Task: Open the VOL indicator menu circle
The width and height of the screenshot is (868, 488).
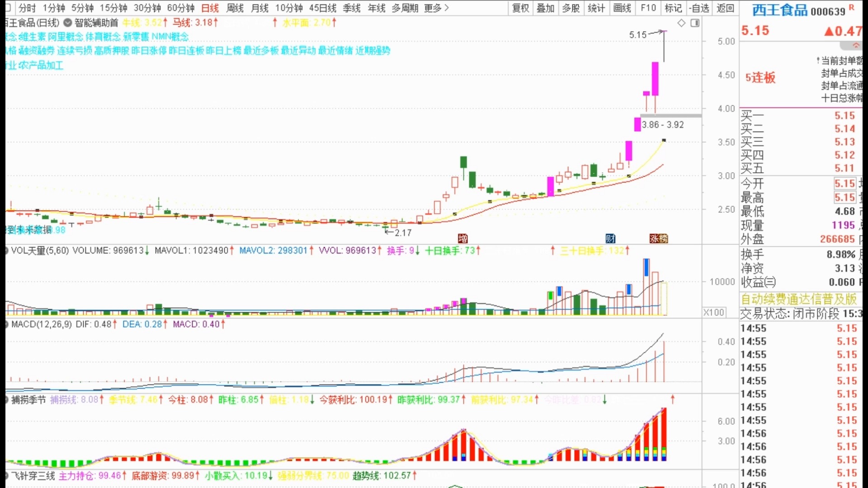Action: (x=6, y=250)
